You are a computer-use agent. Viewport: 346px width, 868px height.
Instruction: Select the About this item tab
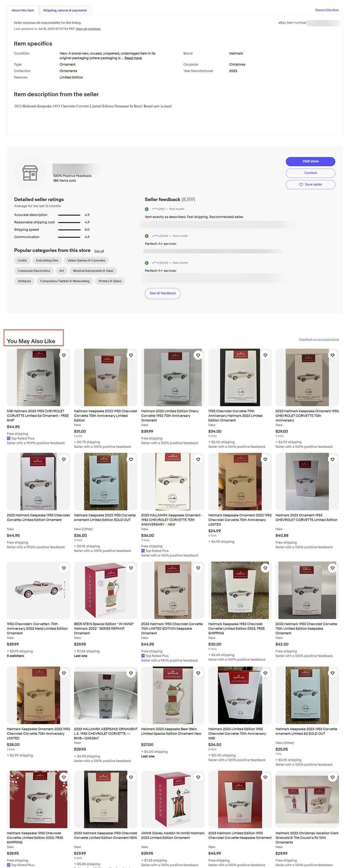[x=22, y=10]
